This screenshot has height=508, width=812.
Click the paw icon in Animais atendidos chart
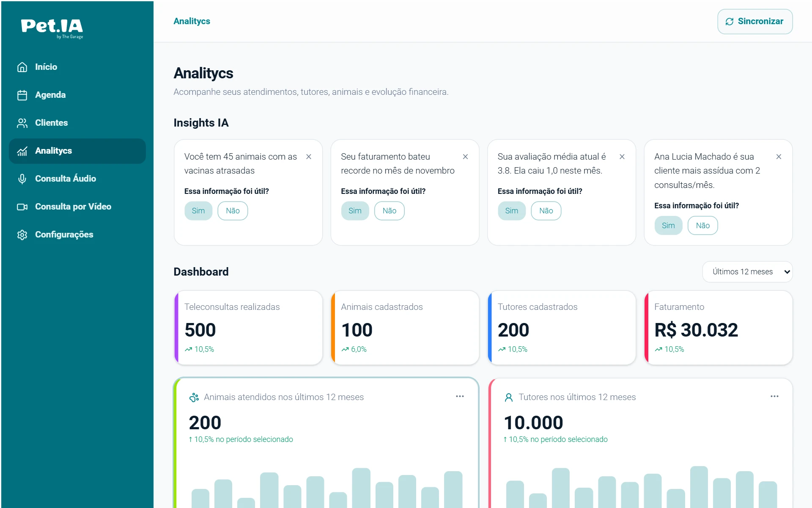[x=194, y=397]
